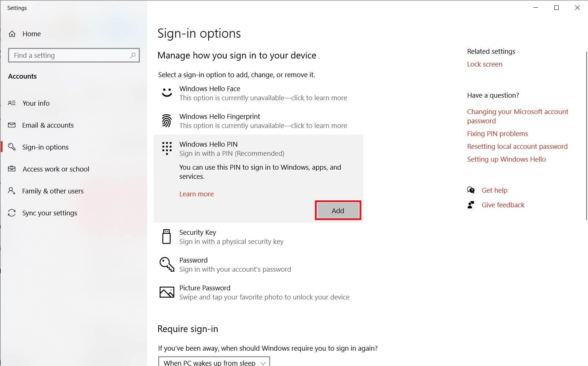This screenshot has height=366, width=588.
Task: Click the Sync your settings icon
Action: pyautogui.click(x=12, y=212)
